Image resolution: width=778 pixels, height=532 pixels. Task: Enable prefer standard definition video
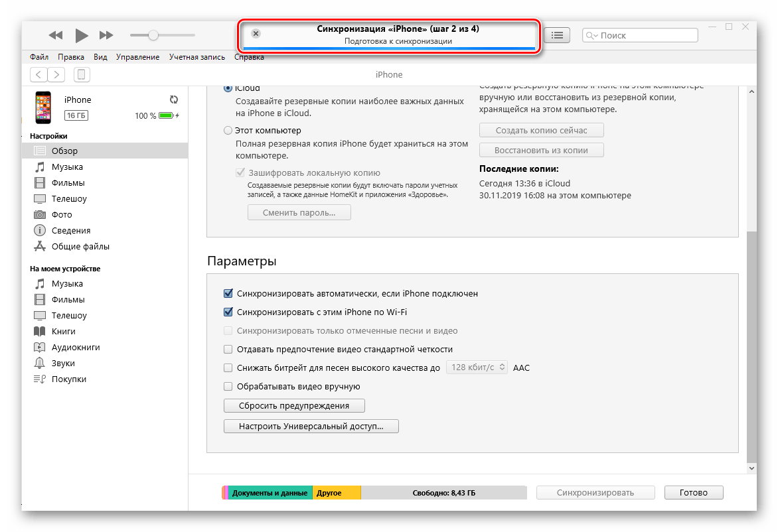[228, 349]
